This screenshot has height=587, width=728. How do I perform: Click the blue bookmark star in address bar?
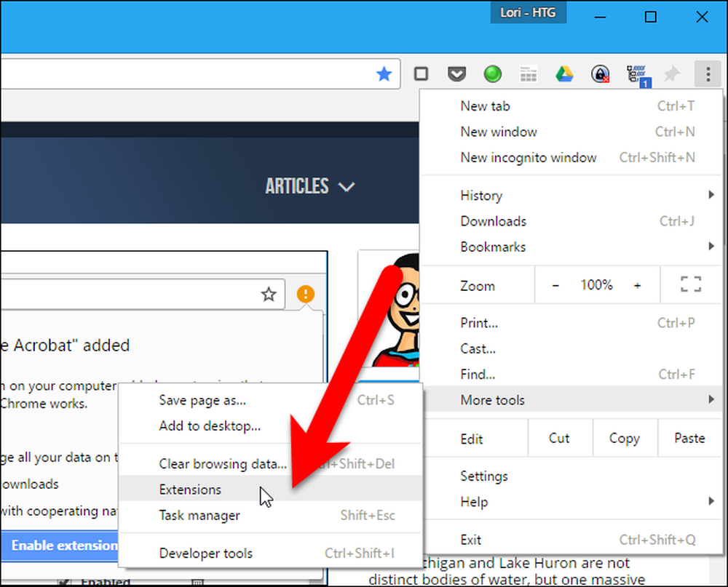pos(384,73)
